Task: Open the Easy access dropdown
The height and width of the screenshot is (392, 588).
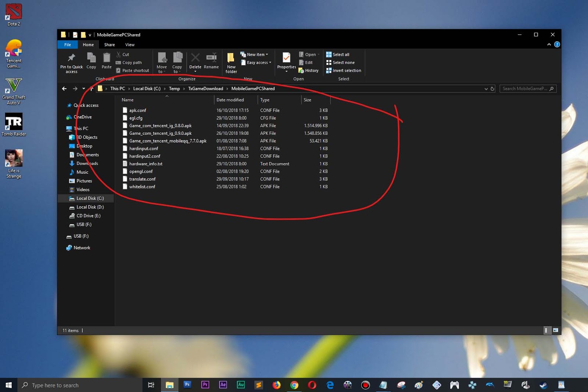Action: 256,62
